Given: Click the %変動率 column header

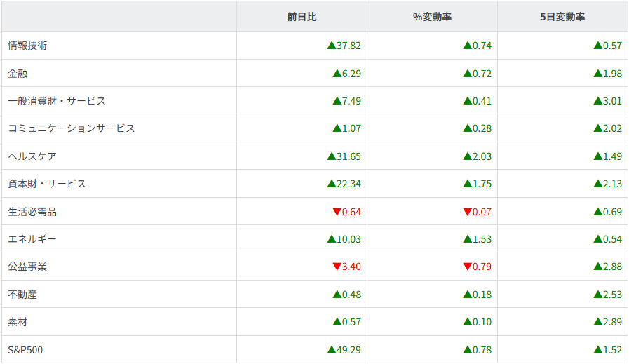Looking at the screenshot, I should click(x=432, y=17).
